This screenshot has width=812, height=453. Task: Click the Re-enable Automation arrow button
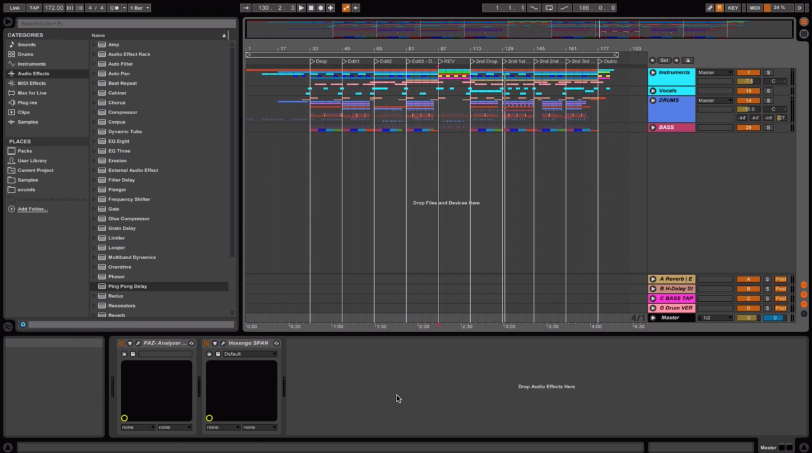(356, 8)
